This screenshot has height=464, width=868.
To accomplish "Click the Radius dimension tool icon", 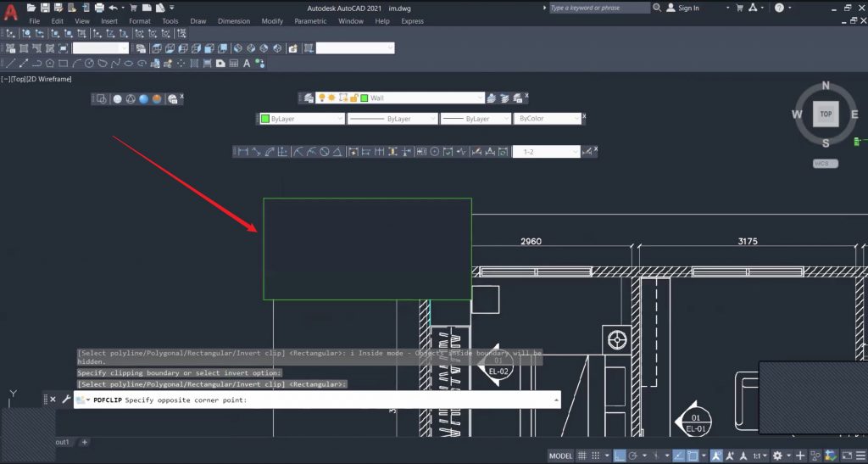I will [298, 152].
